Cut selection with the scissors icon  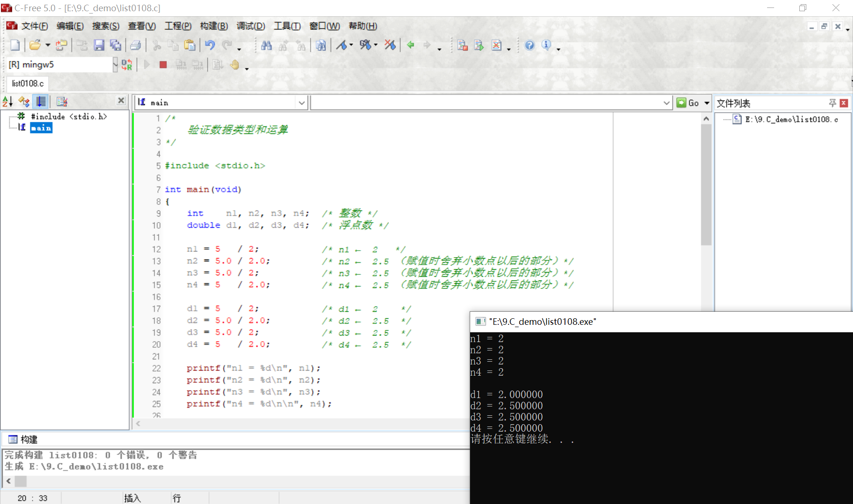click(157, 45)
